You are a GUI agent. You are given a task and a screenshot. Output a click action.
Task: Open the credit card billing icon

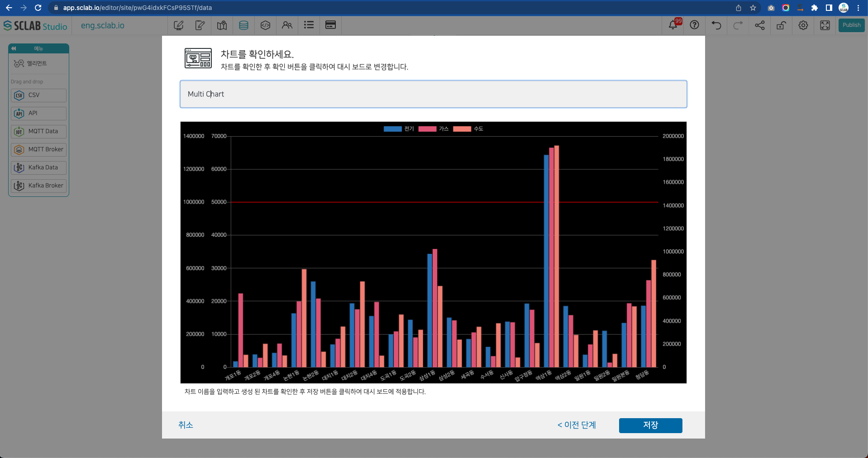pos(330,25)
